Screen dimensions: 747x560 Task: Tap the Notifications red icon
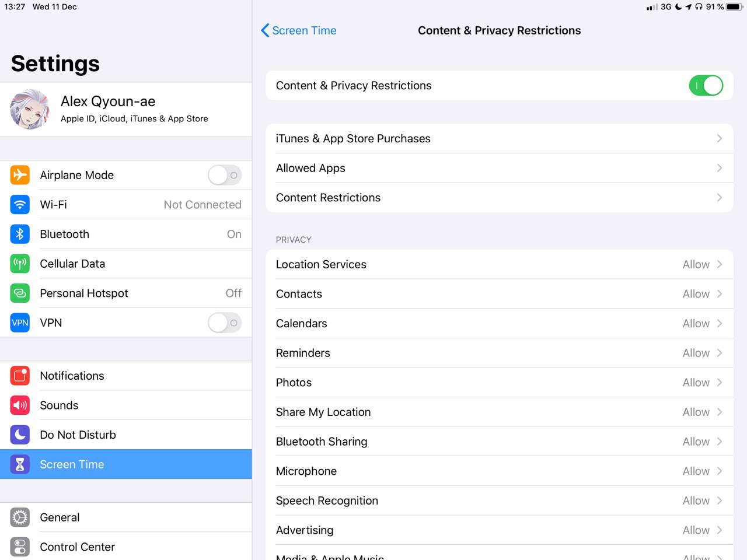coord(20,376)
